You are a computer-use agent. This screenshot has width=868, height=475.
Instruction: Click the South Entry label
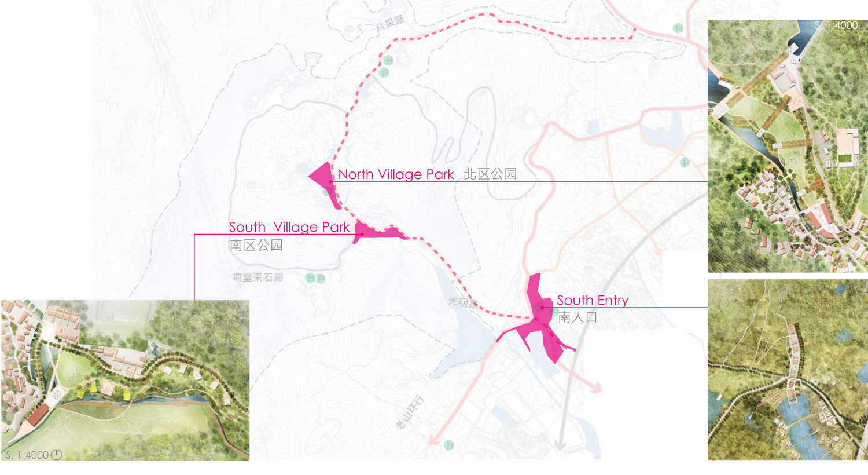[593, 300]
